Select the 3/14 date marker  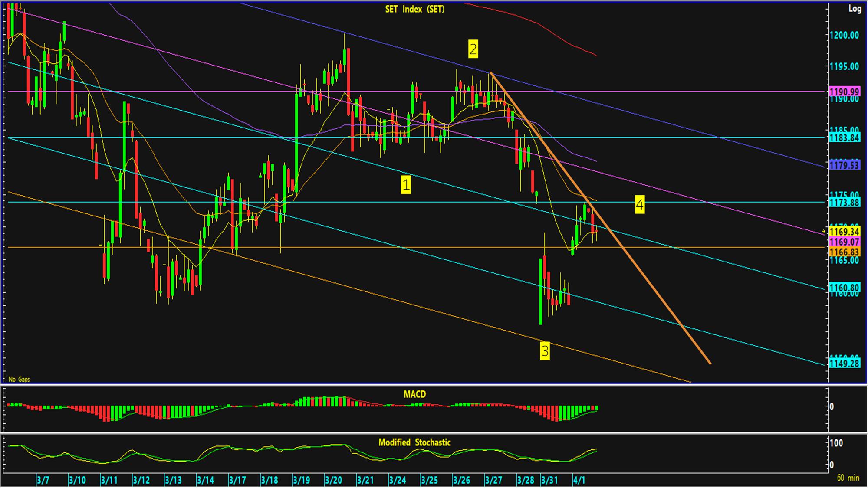tap(205, 480)
